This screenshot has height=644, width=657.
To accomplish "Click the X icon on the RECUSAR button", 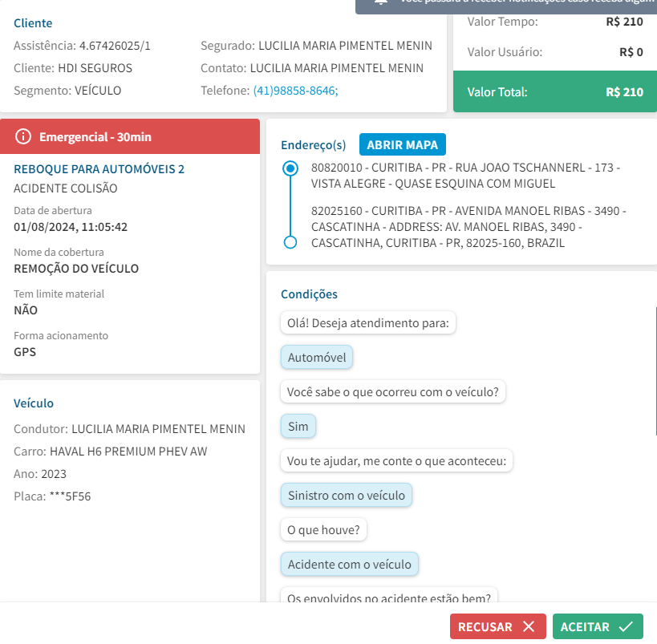I will 528,626.
